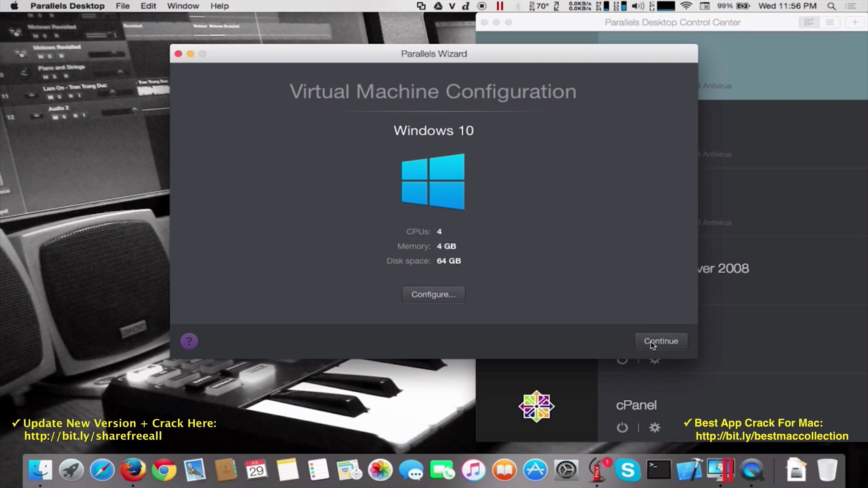Screen dimensions: 868x488
Task: Click the purple help question mark icon
Action: 189,341
